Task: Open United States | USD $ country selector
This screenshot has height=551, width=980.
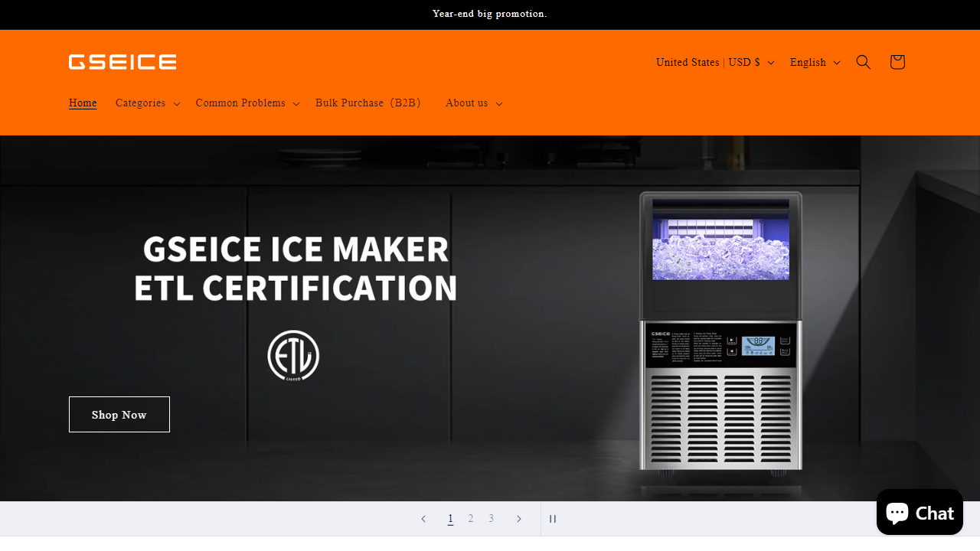Action: pos(715,62)
